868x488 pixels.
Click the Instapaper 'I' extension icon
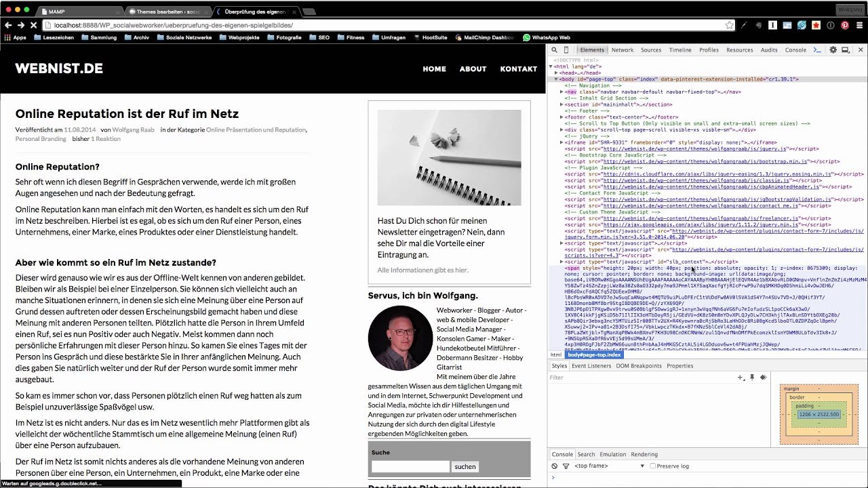click(x=772, y=25)
